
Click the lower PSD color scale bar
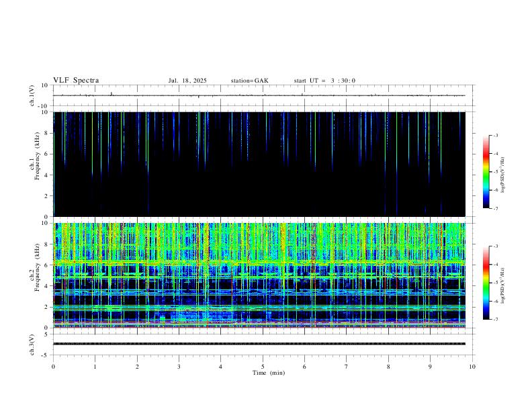click(x=486, y=283)
